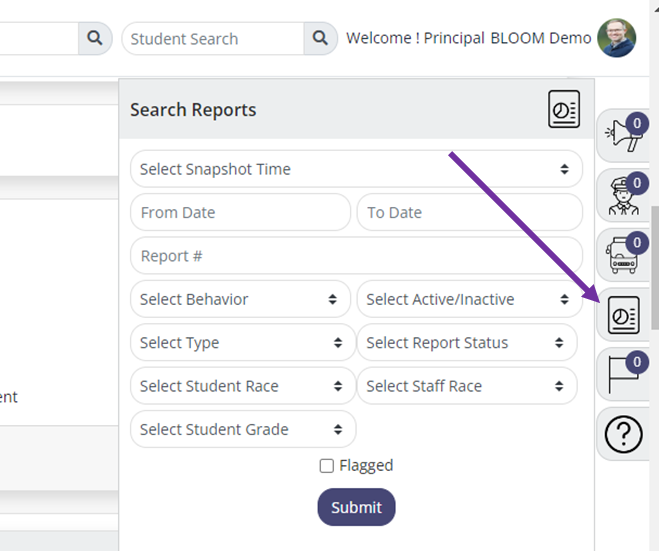Click the left search magnifier button
Screen dimensions: 659x551
click(94, 39)
